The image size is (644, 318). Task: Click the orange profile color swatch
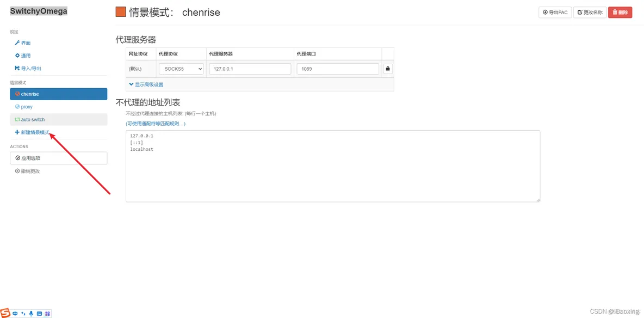[121, 12]
